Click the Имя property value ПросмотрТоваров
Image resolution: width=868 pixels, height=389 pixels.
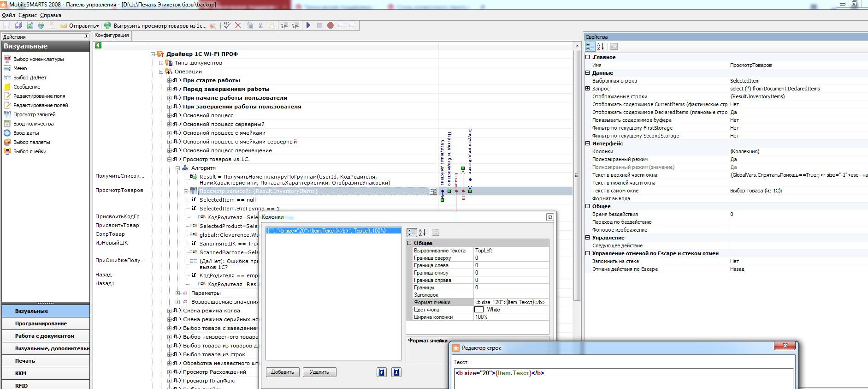797,65
